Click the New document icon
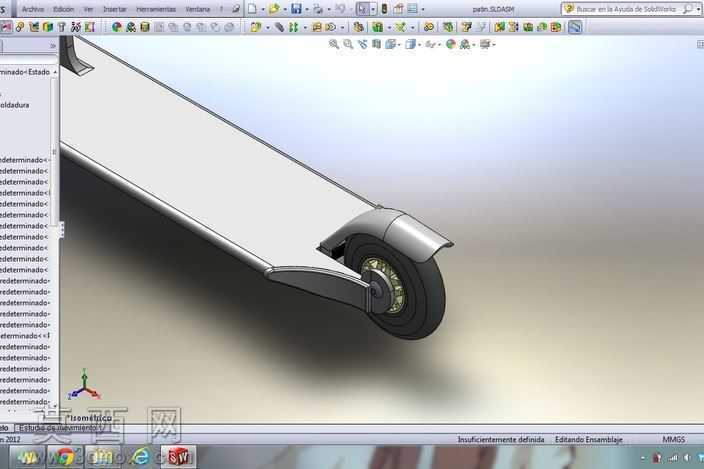The height and width of the screenshot is (469, 704). pyautogui.click(x=252, y=9)
